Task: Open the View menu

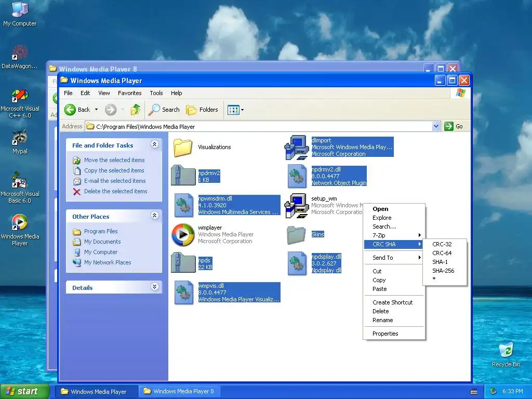Action: coord(104,93)
